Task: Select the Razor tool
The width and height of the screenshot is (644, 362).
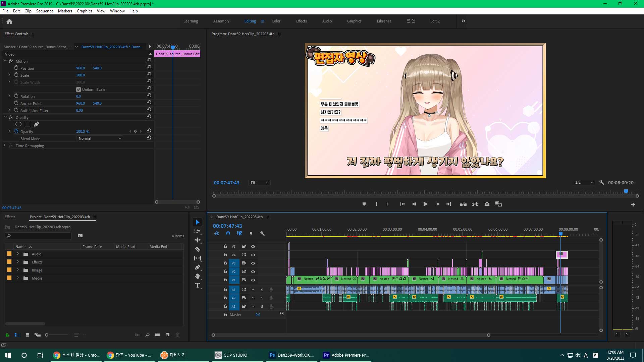Action: point(198,249)
